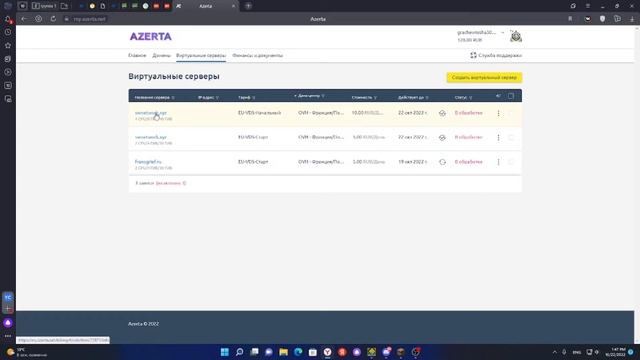Sort by Дата-центр column
The image size is (640, 360).
(309, 96)
